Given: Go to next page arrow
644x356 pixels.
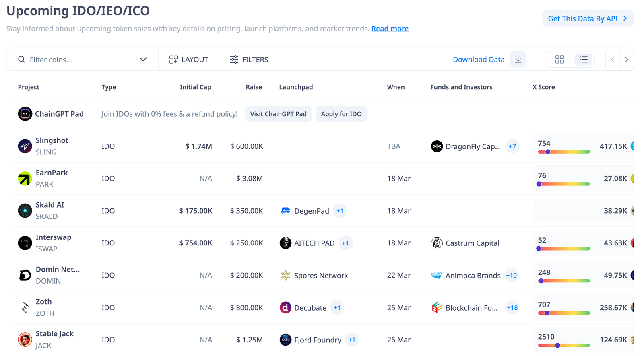Looking at the screenshot, I should click(627, 60).
